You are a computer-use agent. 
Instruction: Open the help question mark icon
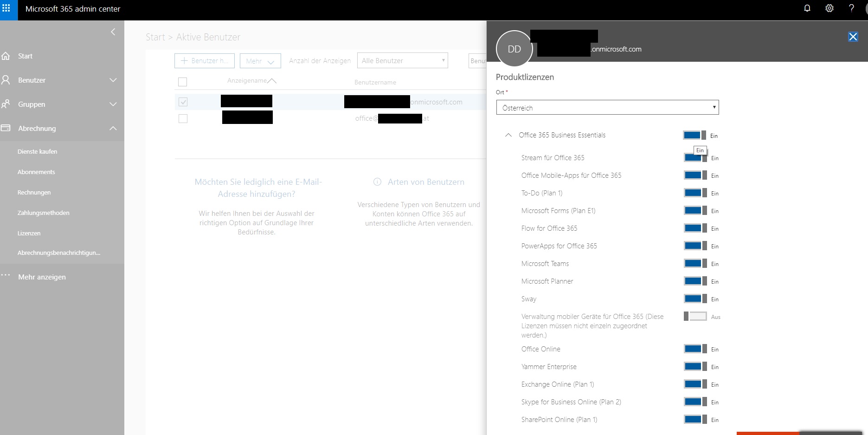(x=851, y=8)
